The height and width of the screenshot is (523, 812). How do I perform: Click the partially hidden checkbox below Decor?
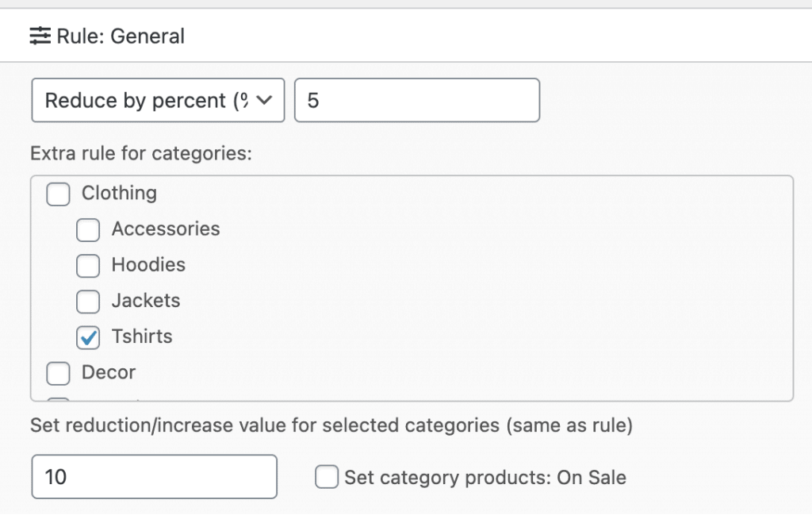[58, 400]
